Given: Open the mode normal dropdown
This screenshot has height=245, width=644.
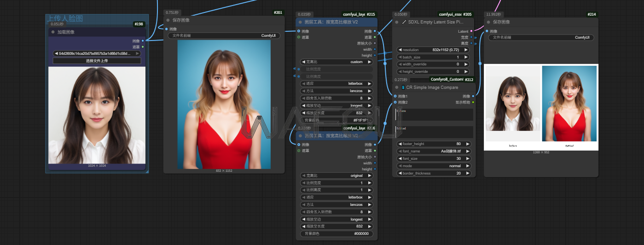Looking at the screenshot, I should click(x=434, y=166).
